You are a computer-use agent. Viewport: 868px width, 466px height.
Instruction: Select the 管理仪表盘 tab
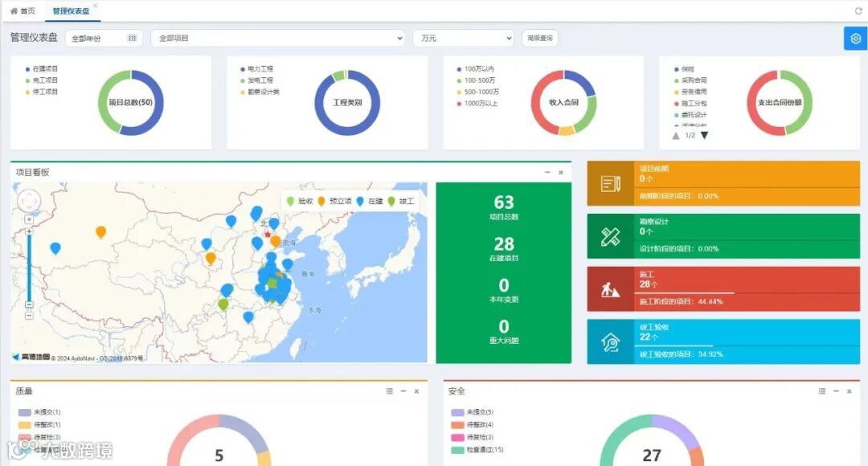coord(71,11)
